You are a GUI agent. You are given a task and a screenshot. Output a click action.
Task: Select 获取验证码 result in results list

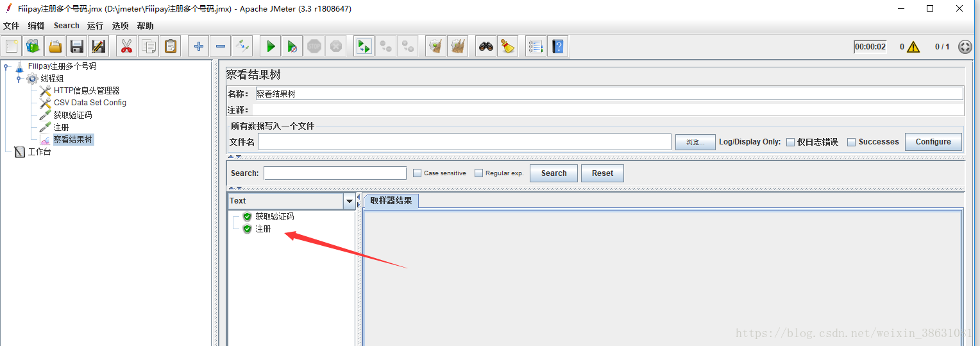275,217
